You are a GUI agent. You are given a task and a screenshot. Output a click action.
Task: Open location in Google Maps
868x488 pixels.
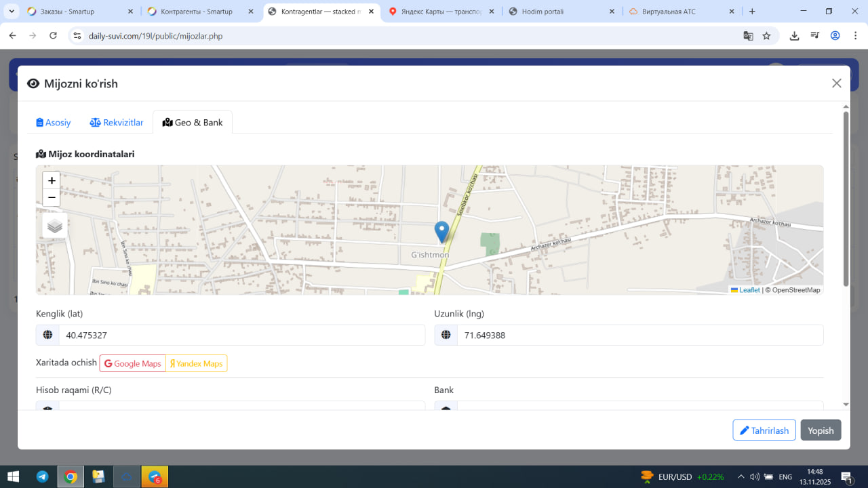133,363
